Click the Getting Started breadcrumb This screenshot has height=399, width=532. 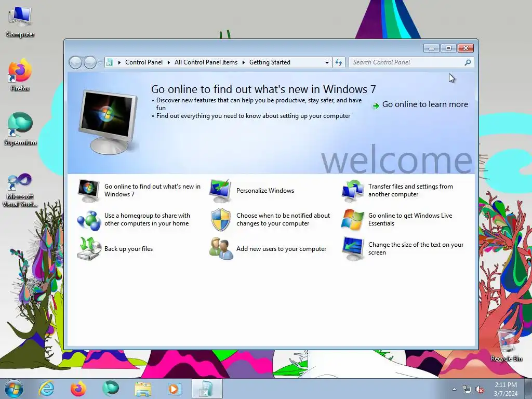point(270,62)
